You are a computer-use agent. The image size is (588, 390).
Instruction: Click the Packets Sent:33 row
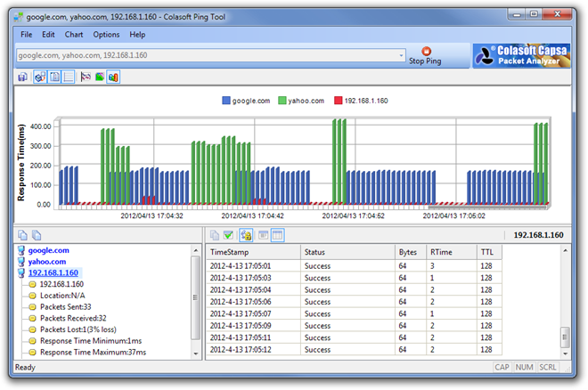point(66,307)
